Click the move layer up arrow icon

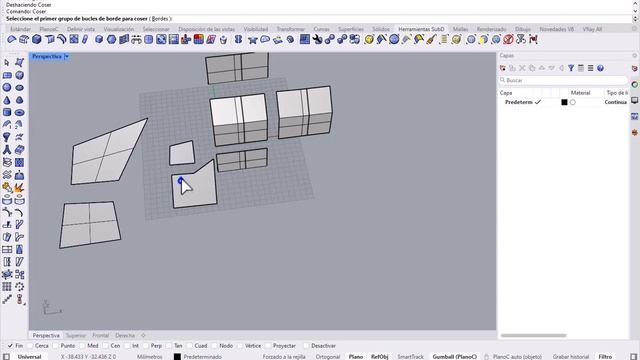(542, 68)
